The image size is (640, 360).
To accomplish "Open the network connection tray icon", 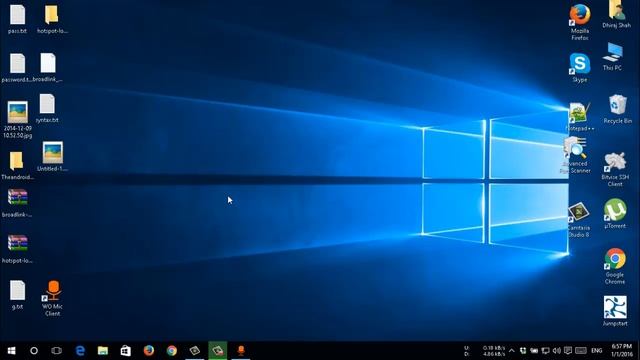I will coord(545,351).
